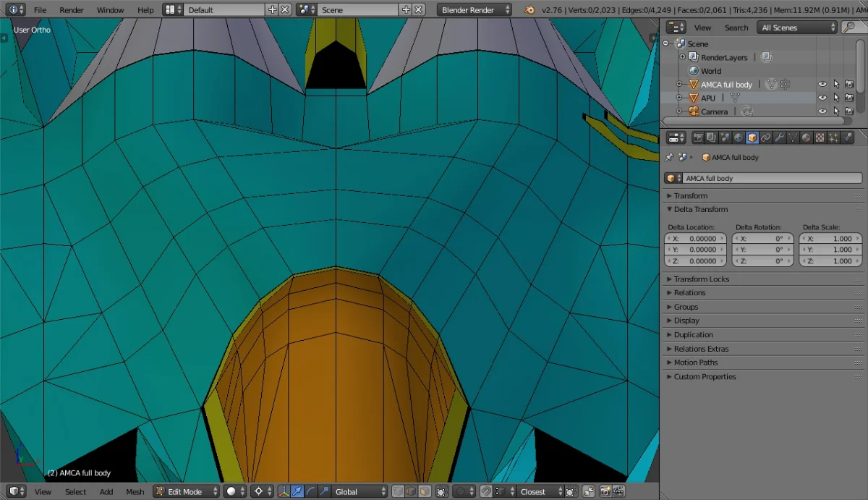Open the Add menu in 3D view header
Viewport: 868px width, 500px height.
point(106,491)
